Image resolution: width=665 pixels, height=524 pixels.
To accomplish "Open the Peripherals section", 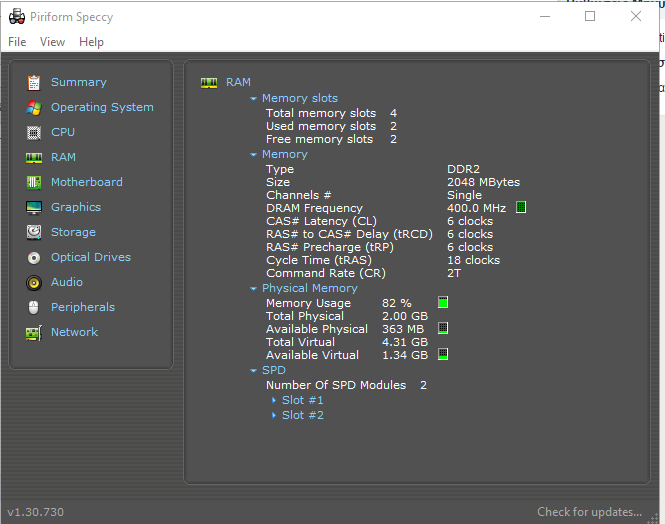I will click(x=83, y=307).
